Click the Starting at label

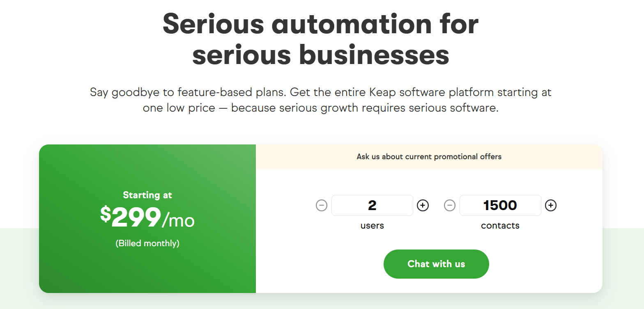coord(147,195)
